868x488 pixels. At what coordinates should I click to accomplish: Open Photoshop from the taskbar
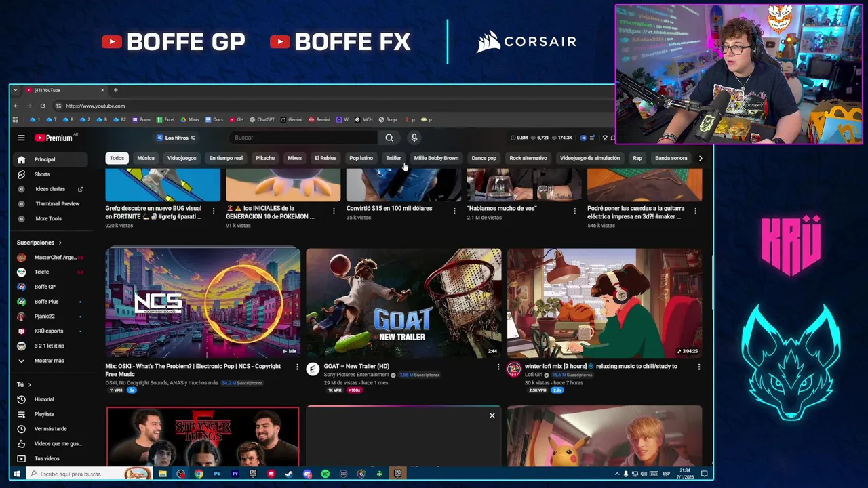coord(217,474)
